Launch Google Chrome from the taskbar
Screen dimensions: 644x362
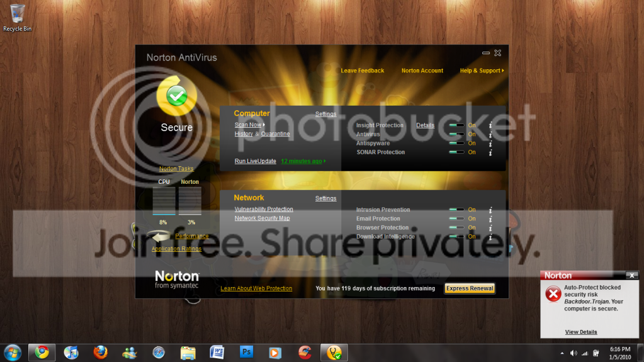[x=42, y=353]
